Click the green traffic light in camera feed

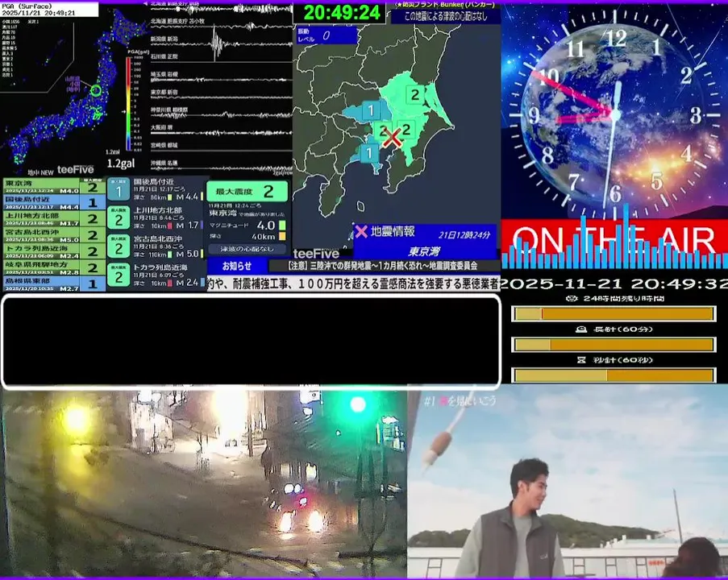click(358, 404)
